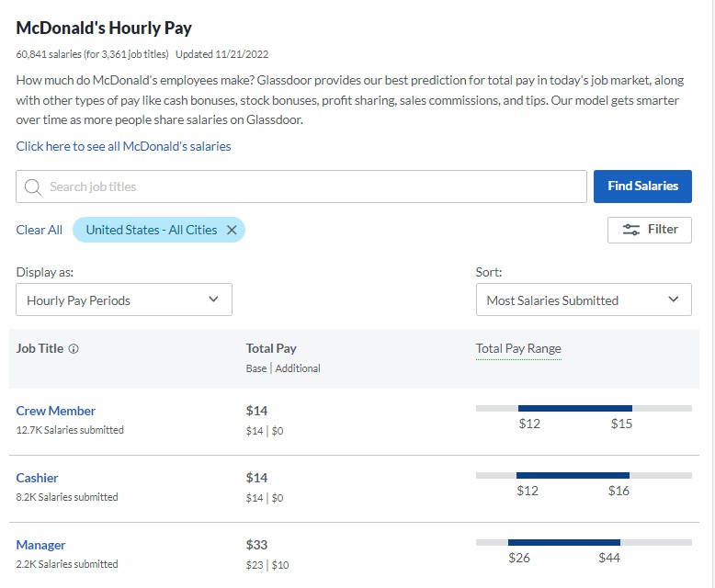Click the Total Pay Range column header
Image resolution: width=715 pixels, height=588 pixels.
[518, 349]
